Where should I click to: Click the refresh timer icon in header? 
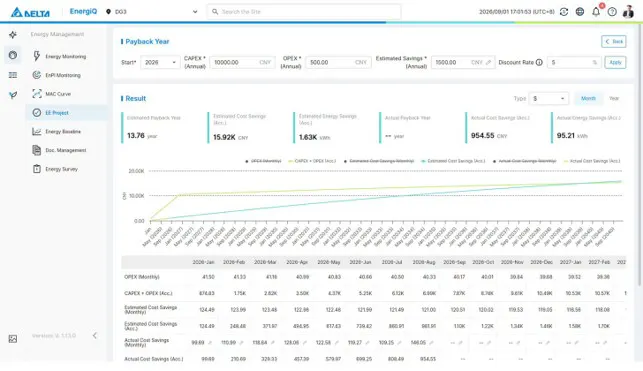(564, 12)
